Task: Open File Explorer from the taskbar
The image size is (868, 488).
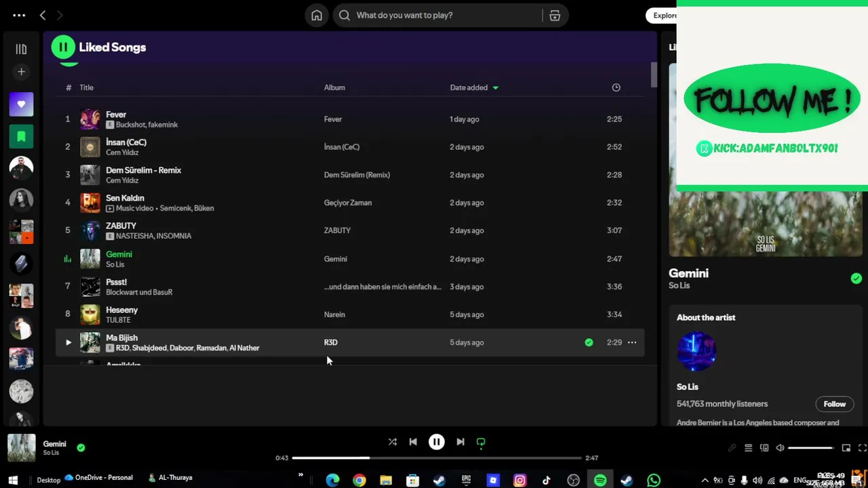Action: click(386, 481)
